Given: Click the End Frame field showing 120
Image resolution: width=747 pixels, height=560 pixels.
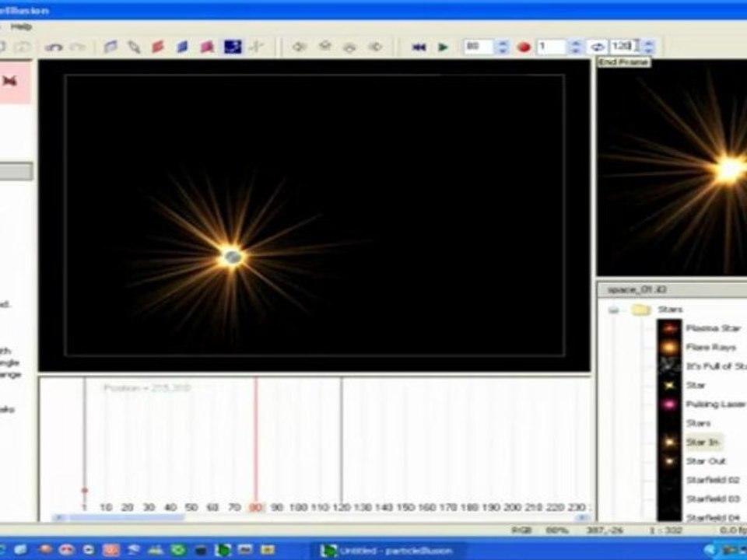Looking at the screenshot, I should click(626, 46).
